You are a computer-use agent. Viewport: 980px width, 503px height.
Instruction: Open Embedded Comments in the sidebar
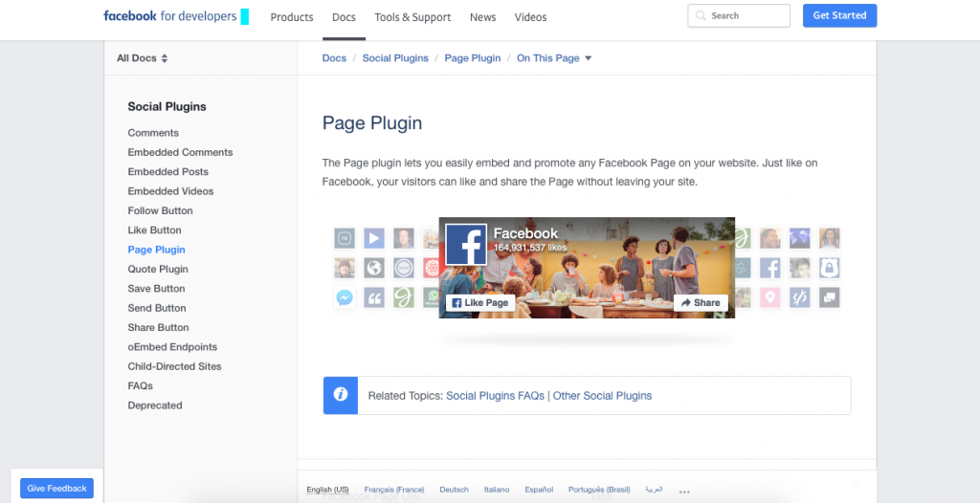[x=180, y=152]
